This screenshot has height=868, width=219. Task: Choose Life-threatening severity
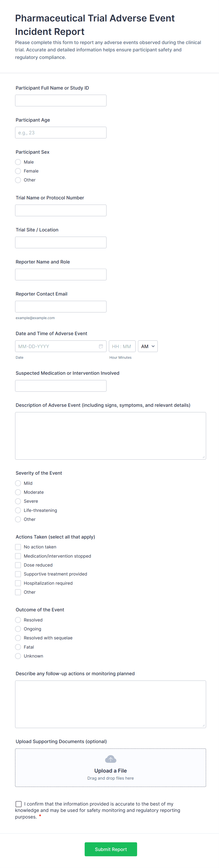(x=18, y=510)
